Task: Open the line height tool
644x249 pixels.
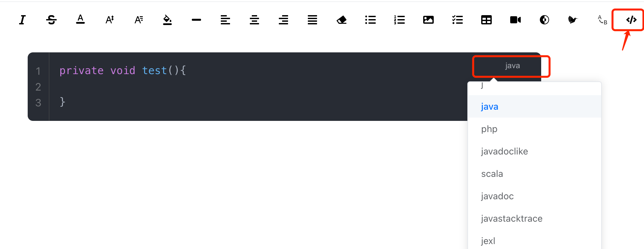Action: [x=139, y=20]
